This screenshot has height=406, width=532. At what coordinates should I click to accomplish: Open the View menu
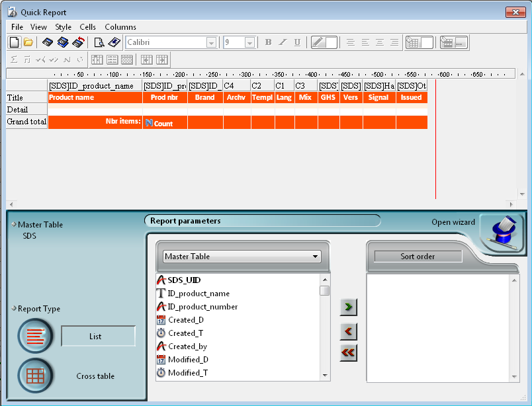click(x=38, y=27)
